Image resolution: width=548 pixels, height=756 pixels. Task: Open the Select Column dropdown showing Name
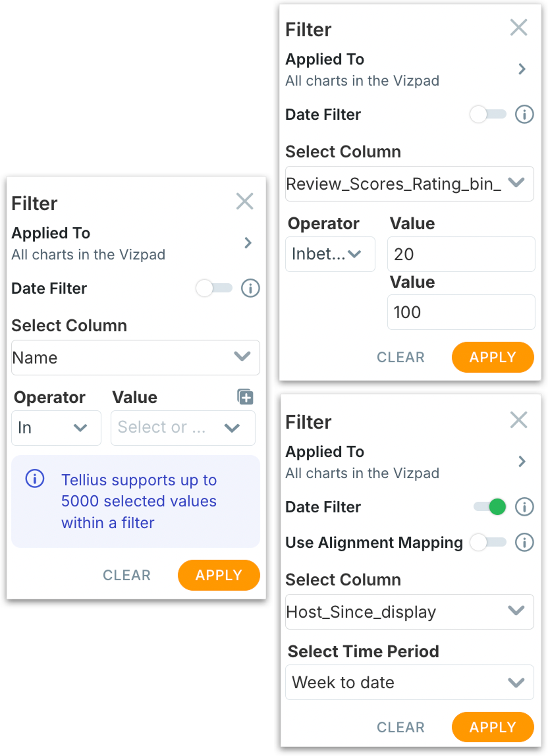[136, 358]
